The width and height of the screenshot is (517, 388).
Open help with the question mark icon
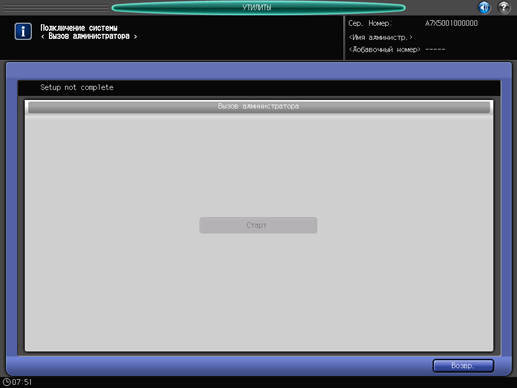point(504,7)
